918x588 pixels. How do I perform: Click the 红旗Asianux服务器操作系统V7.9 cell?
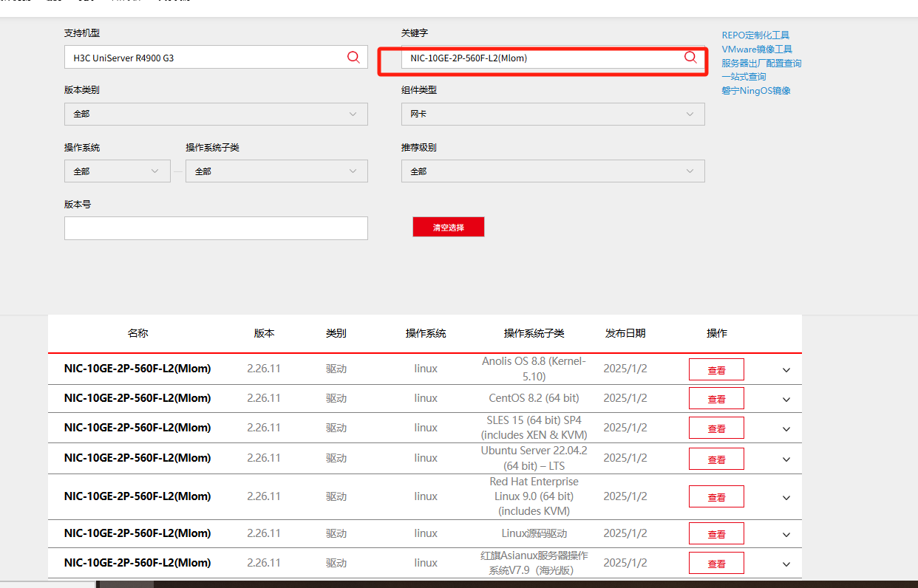(534, 563)
